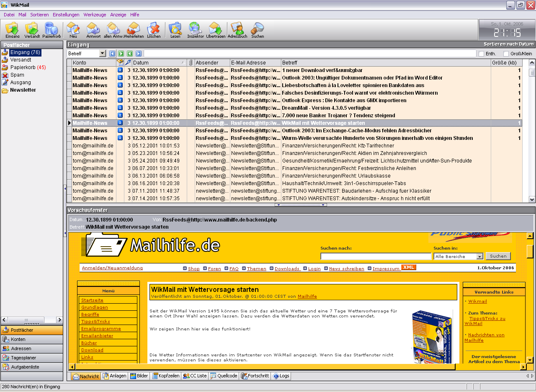Image resolution: width=536 pixels, height=392 pixels.
Task: Click the allen Antw. reply-all icon
Action: 113,30
